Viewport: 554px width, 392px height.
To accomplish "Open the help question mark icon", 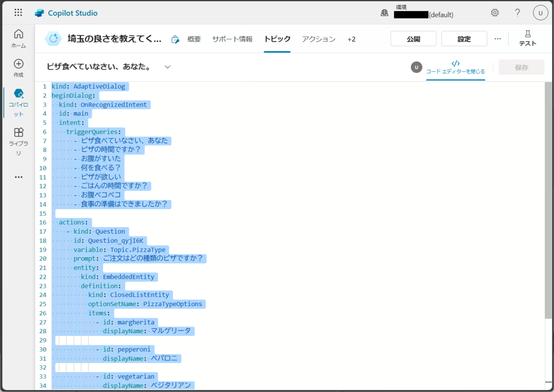I will 518,13.
